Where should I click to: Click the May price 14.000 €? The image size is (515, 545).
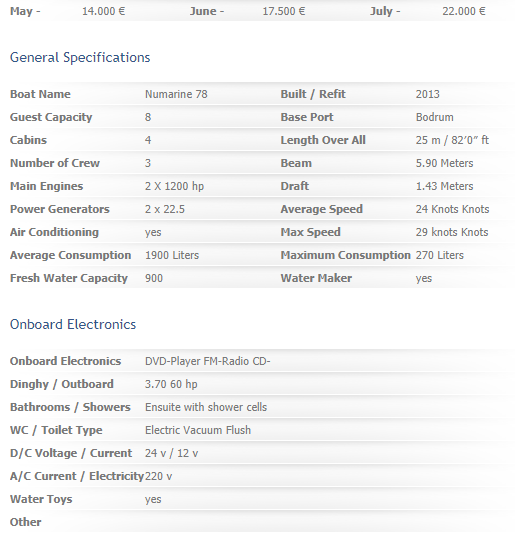tap(104, 11)
